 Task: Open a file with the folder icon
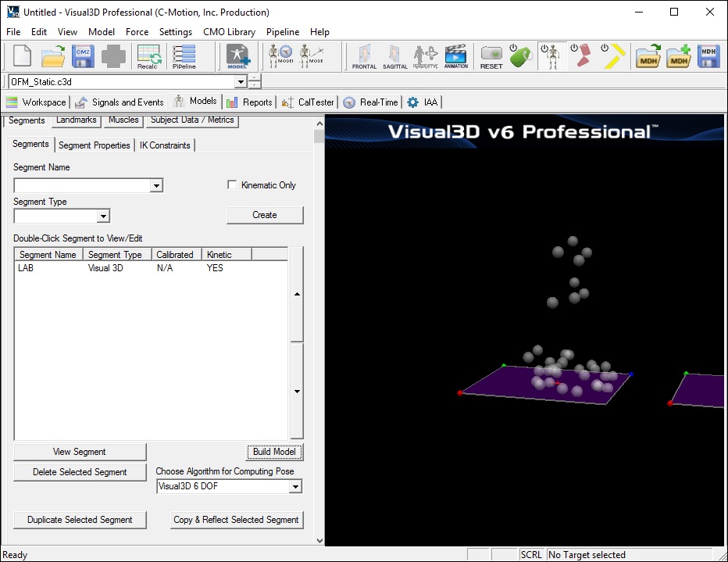(x=53, y=56)
